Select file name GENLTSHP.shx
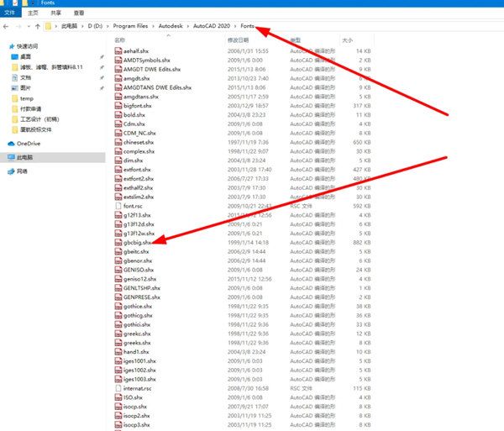This screenshot has width=504, height=431. 142,288
